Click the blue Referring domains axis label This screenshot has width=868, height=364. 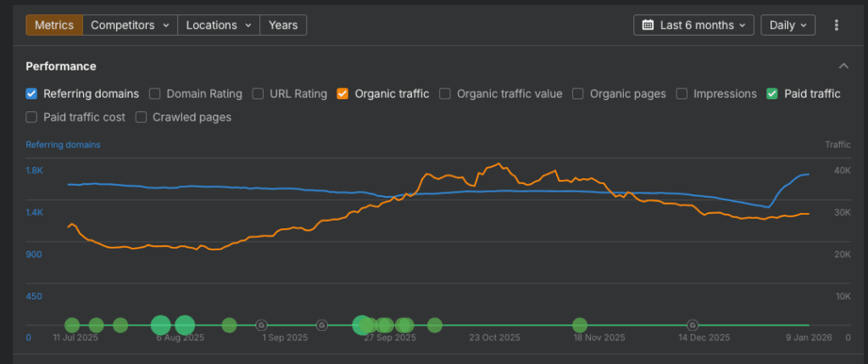(63, 144)
